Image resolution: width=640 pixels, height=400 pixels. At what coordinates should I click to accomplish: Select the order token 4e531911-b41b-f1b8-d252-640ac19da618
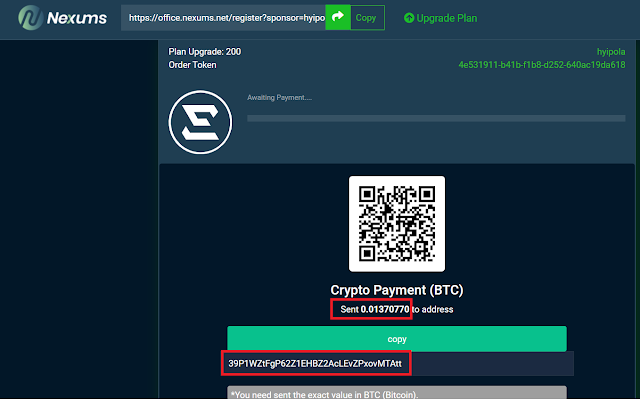542,65
